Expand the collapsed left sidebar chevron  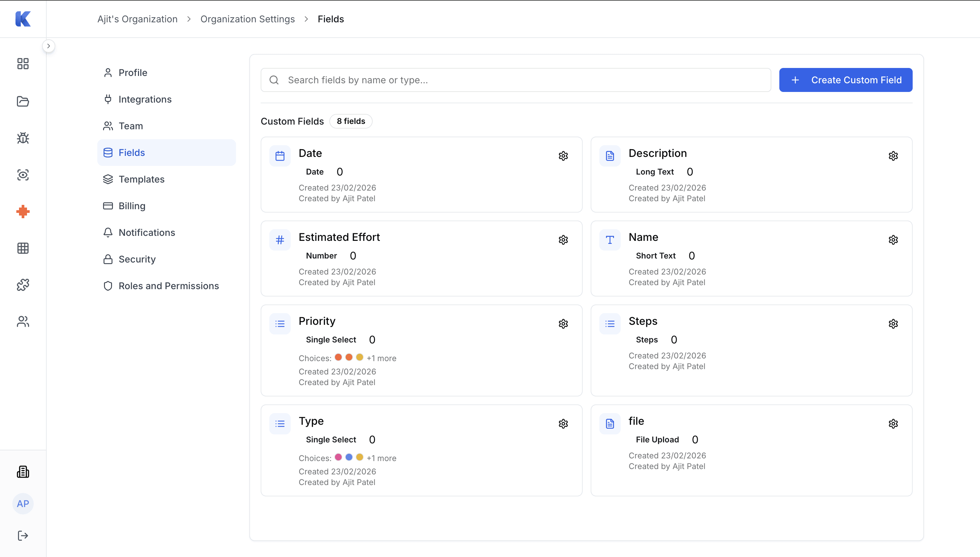point(49,46)
